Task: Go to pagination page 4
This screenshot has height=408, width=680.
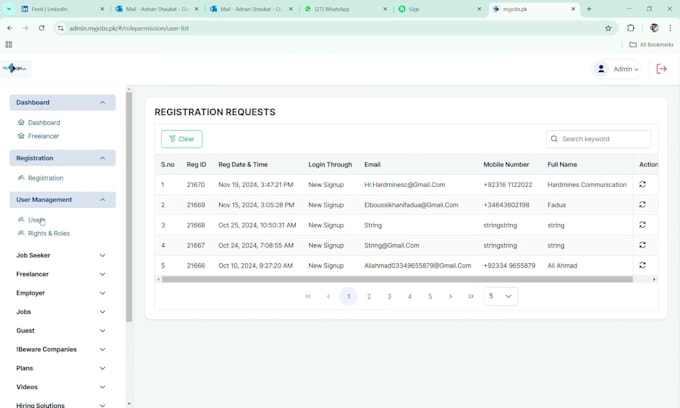Action: pos(410,297)
